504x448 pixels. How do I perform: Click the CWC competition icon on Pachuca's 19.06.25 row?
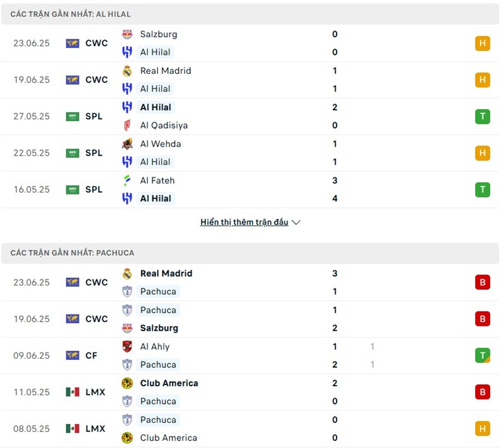point(72,319)
